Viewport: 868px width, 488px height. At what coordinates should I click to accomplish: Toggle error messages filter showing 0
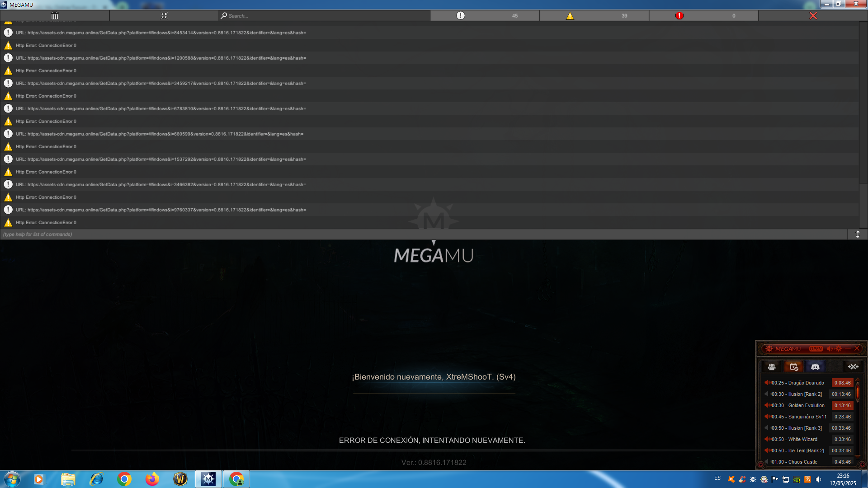[703, 16]
